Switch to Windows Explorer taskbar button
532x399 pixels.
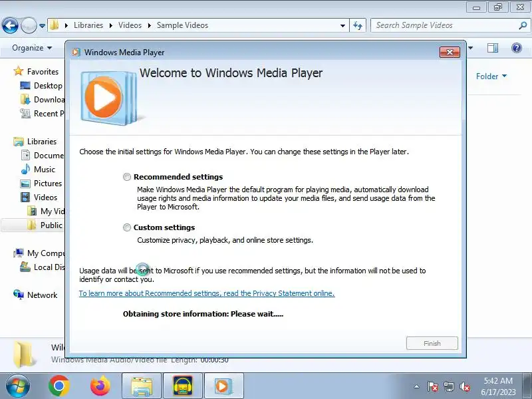pyautogui.click(x=142, y=386)
